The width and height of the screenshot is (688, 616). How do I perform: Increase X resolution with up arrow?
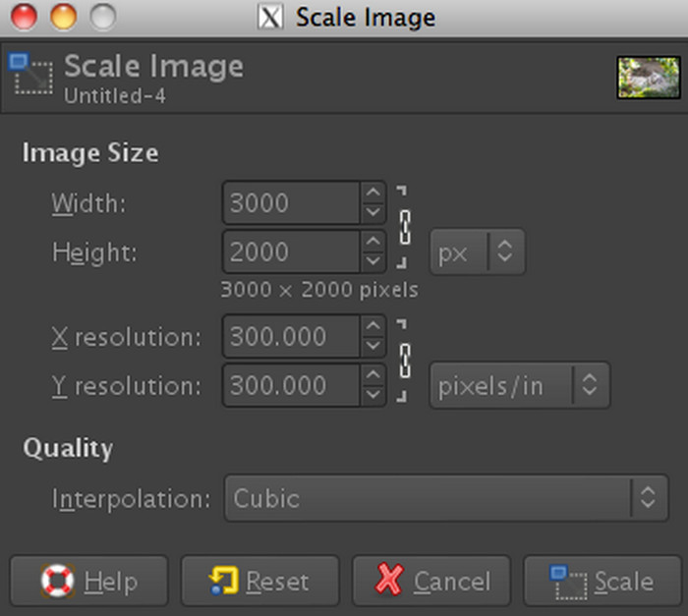pos(373,327)
